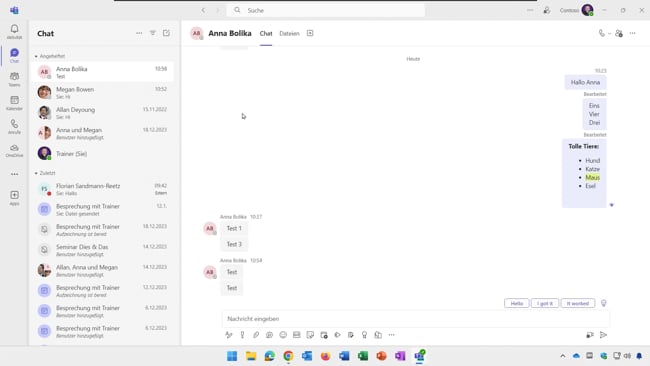Viewport: 650px width, 366px height.
Task: Click the 'Test 3' message bubble
Action: pos(234,244)
